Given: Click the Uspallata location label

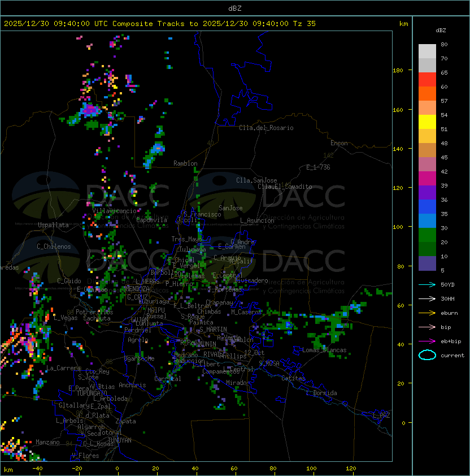Looking at the screenshot, I should (53, 225).
